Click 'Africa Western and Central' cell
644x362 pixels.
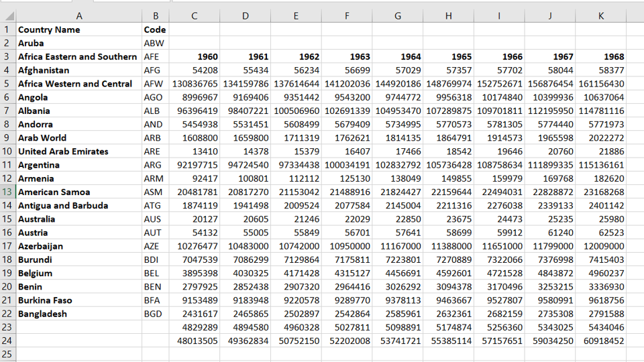click(x=79, y=84)
